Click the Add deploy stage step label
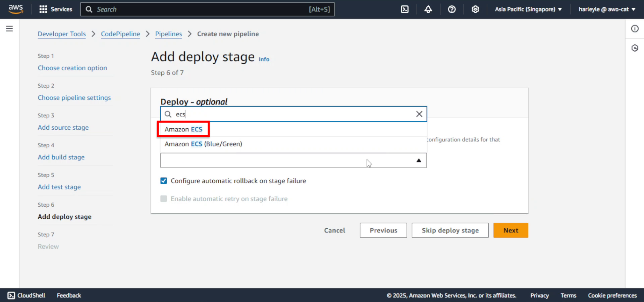644x302 pixels. tap(64, 217)
